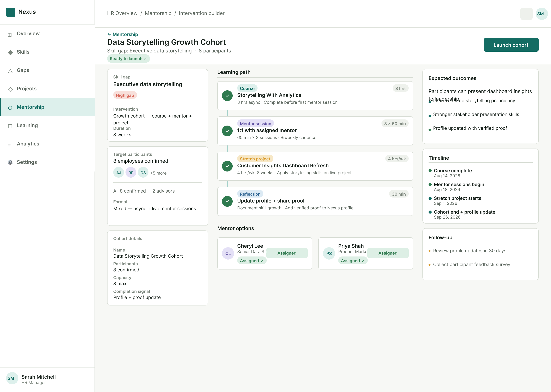Click HR Overview in the breadcrumb

[x=122, y=13]
